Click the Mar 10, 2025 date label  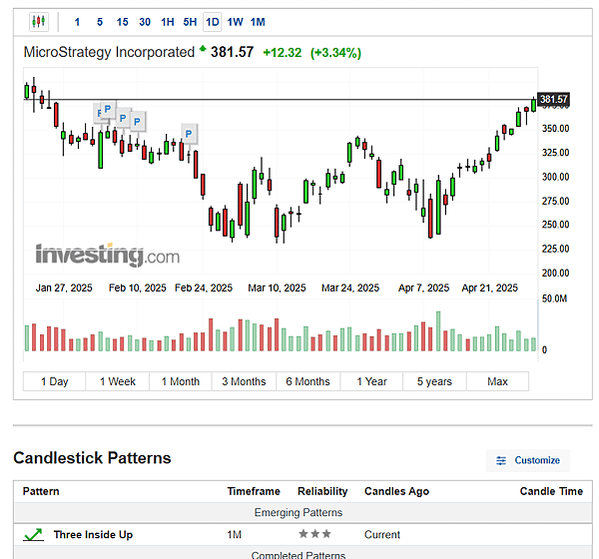(x=277, y=288)
